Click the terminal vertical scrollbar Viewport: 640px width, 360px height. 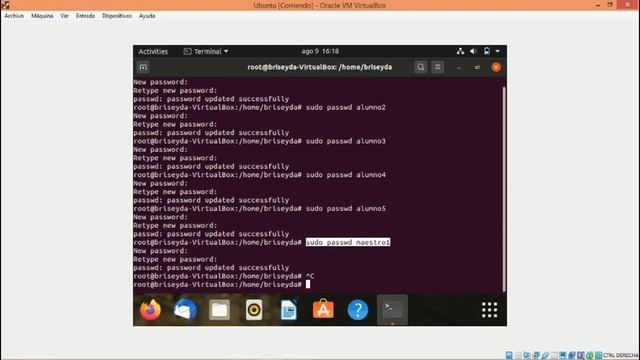coord(504,189)
